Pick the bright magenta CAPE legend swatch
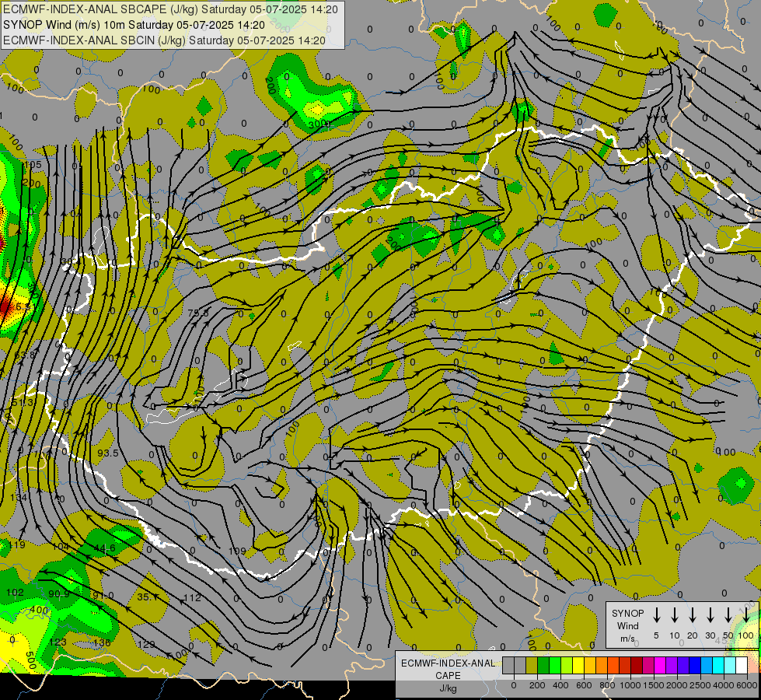The image size is (761, 700). [660, 665]
